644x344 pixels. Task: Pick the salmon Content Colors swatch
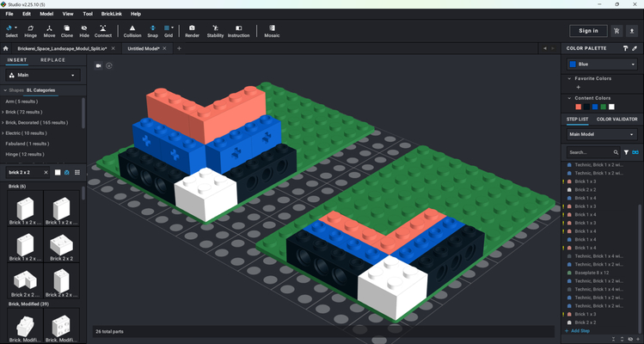(579, 107)
